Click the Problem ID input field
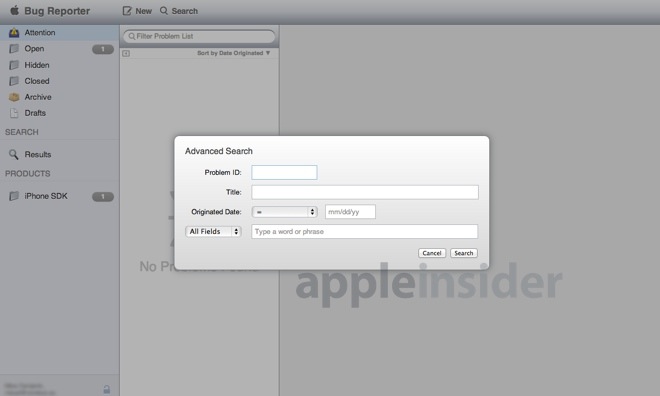The image size is (660, 396). (x=285, y=173)
